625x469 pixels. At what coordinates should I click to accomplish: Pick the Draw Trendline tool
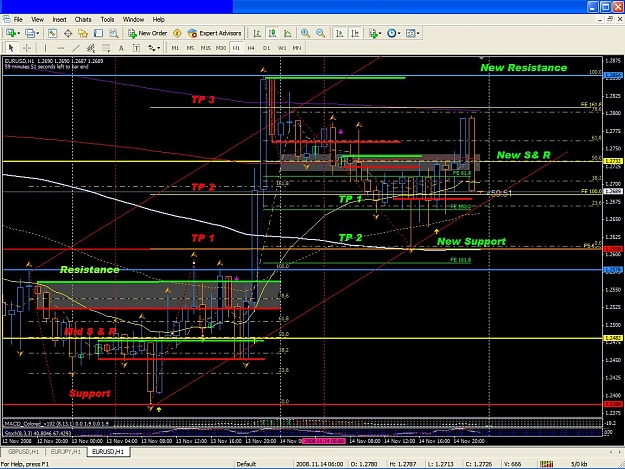click(76, 48)
